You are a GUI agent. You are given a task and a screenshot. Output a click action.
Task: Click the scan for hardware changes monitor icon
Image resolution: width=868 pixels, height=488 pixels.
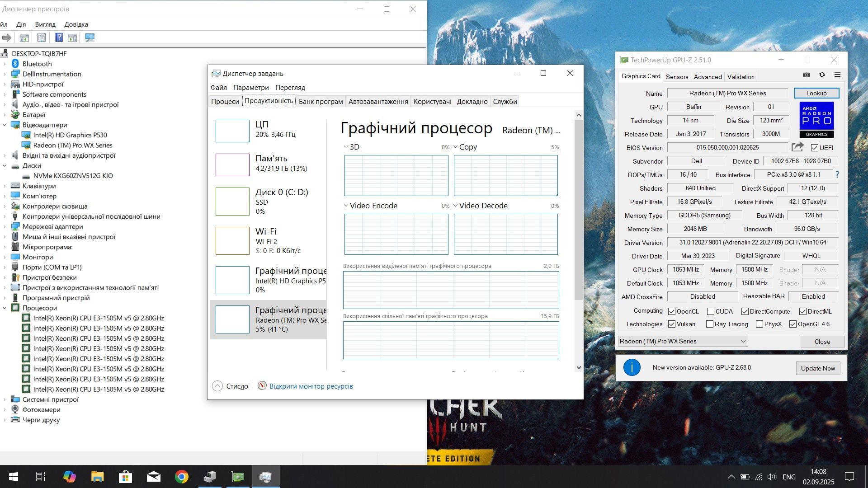click(x=90, y=38)
